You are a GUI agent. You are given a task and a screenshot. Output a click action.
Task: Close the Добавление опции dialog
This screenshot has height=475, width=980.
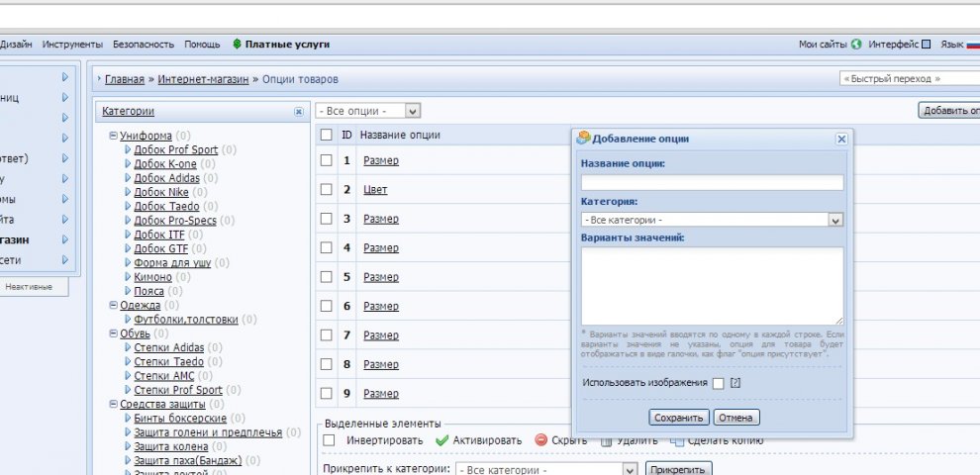point(841,140)
